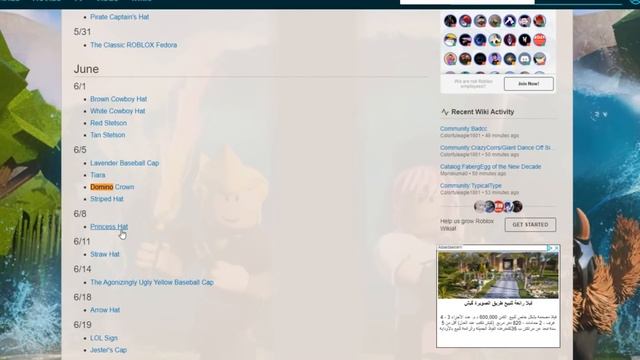
Task: Click the 6/14 date heading
Action: point(82,269)
